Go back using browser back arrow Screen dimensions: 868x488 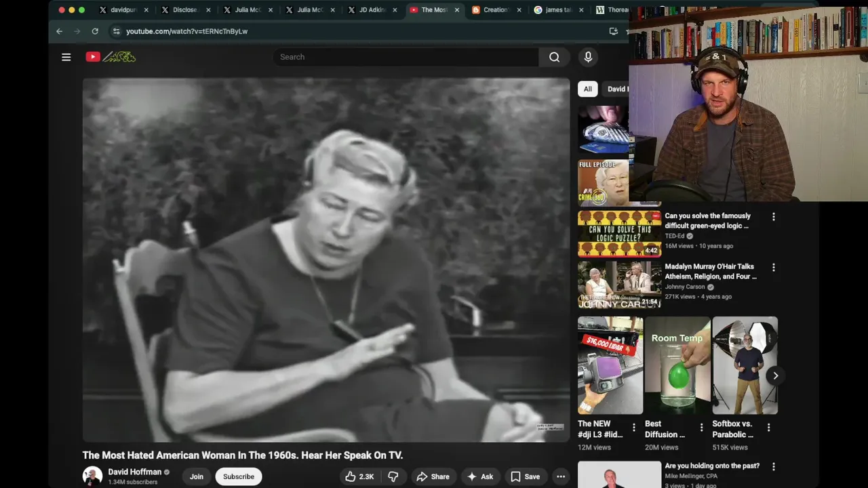pyautogui.click(x=59, y=31)
